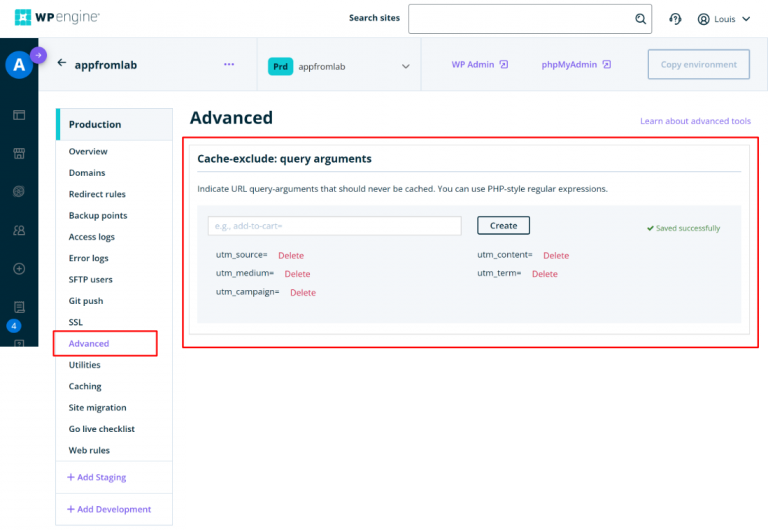
Task: Focus the query argument input field
Action: 335,226
